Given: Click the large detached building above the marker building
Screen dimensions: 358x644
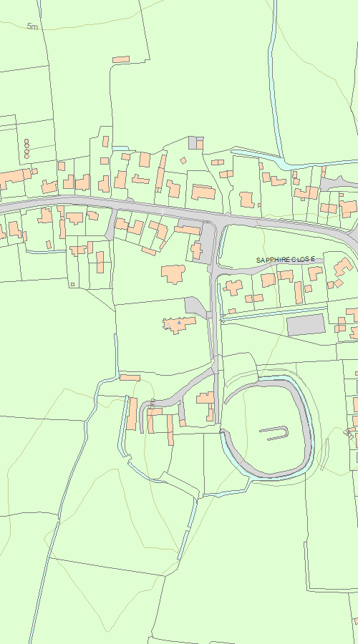Looking at the screenshot, I should [173, 273].
